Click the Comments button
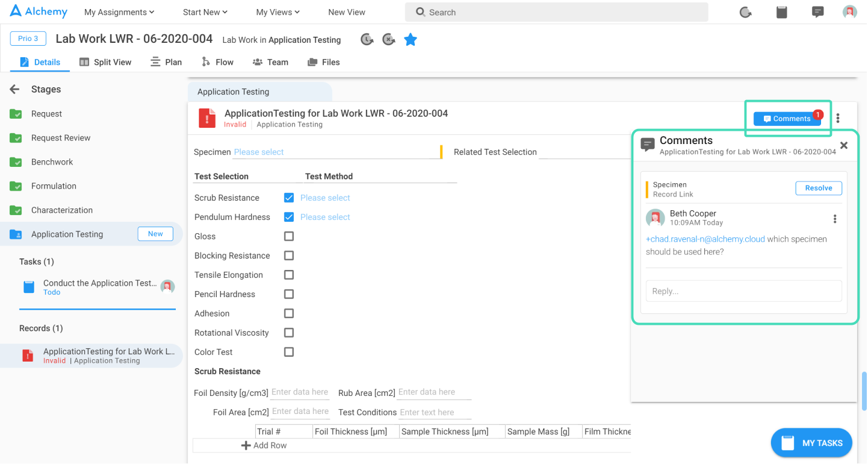 [x=787, y=119]
